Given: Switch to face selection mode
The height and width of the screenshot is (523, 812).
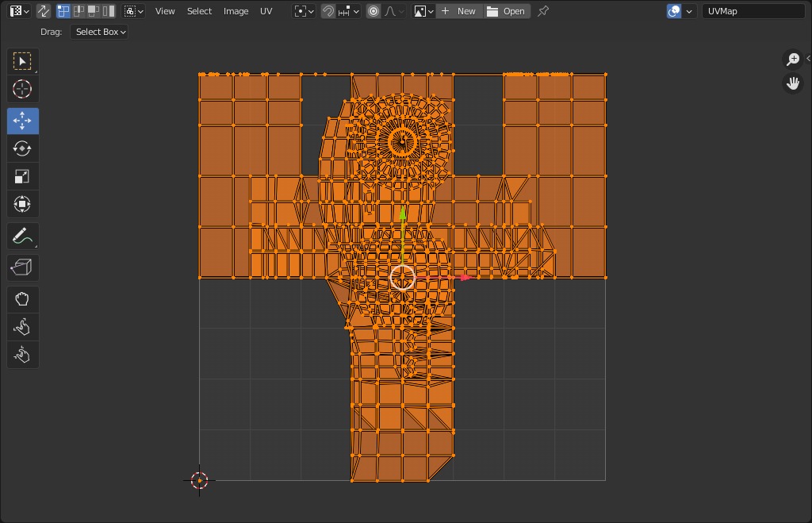Looking at the screenshot, I should click(94, 11).
